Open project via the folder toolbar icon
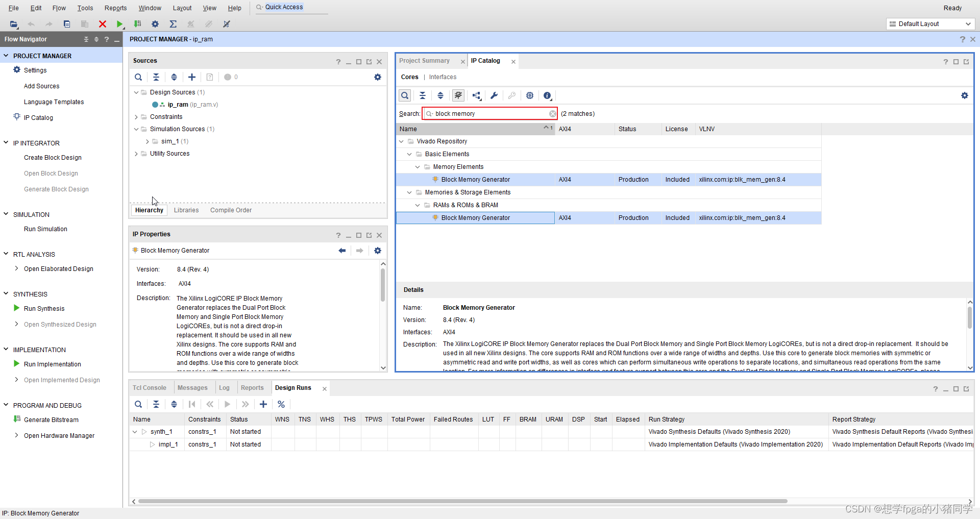This screenshot has height=519, width=980. 14,24
